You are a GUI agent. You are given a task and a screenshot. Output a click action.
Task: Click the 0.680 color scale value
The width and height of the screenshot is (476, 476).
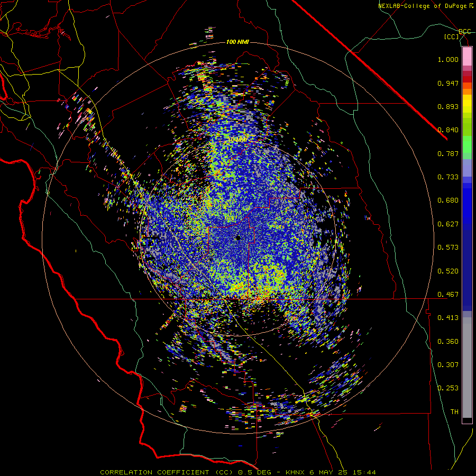click(448, 200)
